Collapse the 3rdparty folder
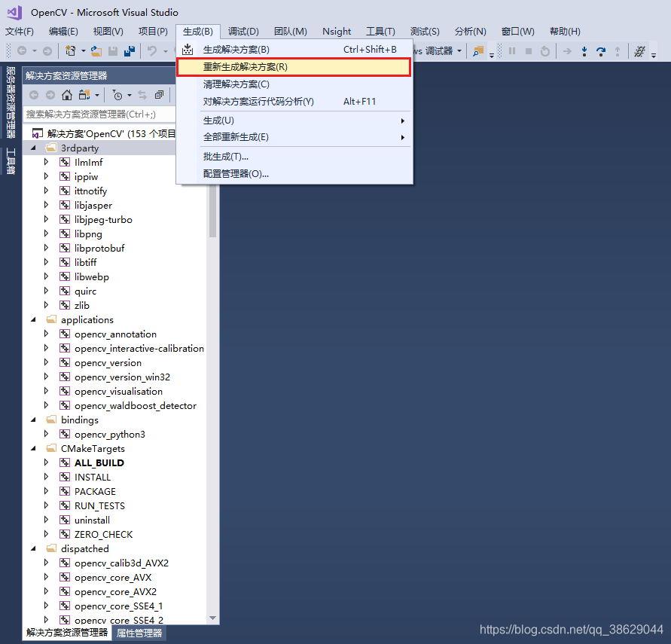Screen dimensions: 671x644 click(33, 148)
